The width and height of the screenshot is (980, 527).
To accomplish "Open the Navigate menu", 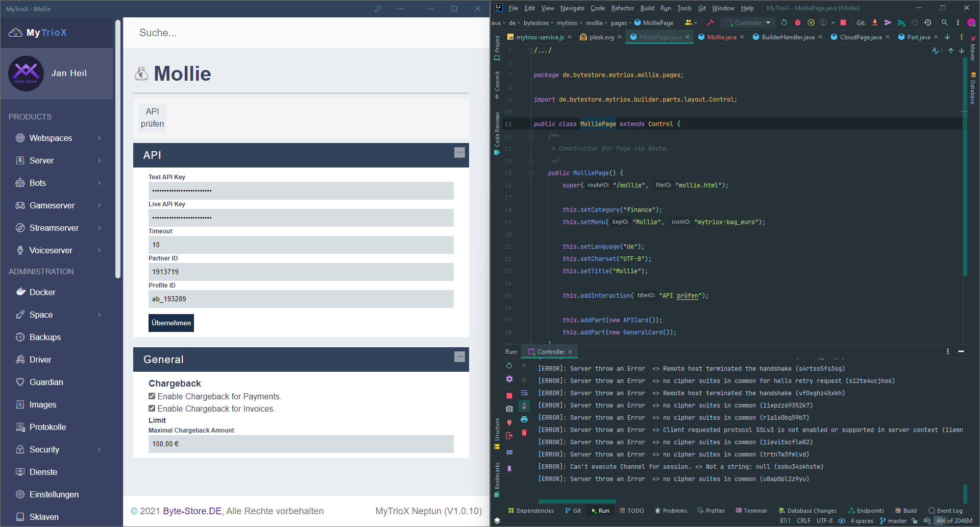I will coord(572,8).
